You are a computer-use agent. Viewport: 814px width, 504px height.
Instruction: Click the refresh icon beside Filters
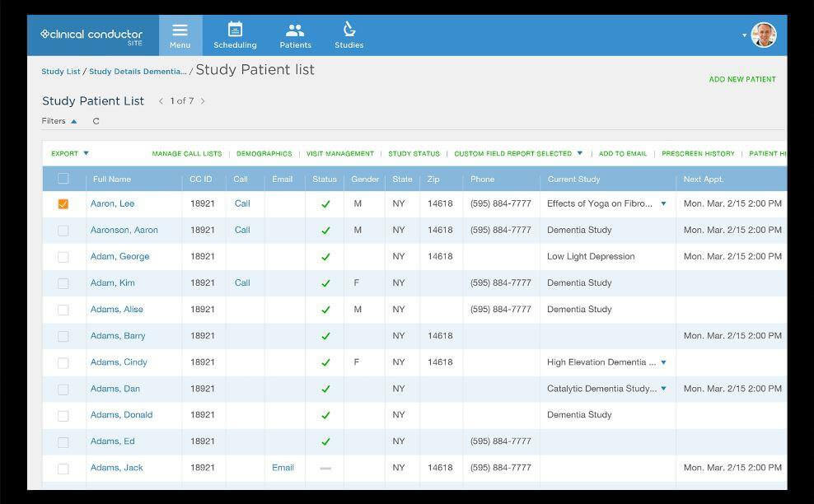tap(96, 121)
